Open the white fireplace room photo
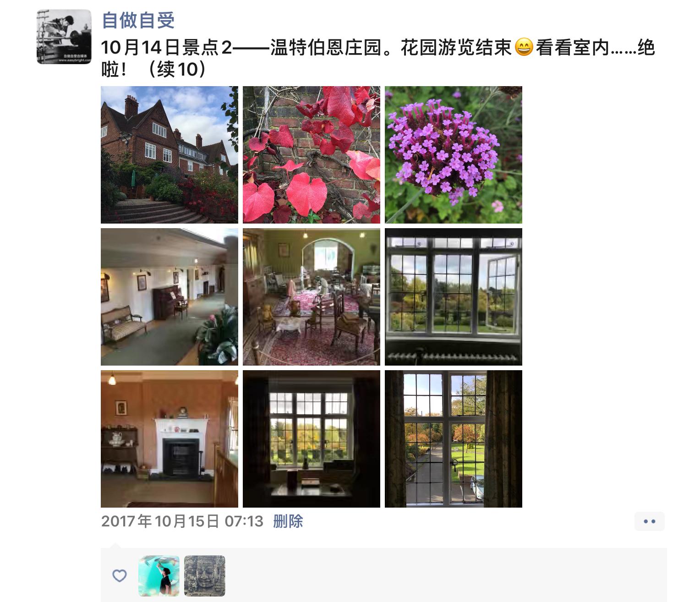Viewport: 700px width, 602px height. click(x=170, y=439)
